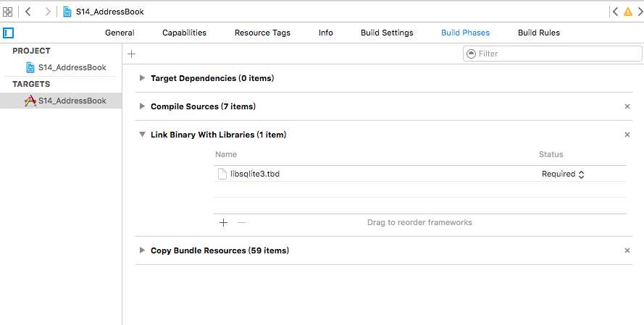The image size is (644, 325).
Task: Select the libsqlite3.tbd library row
Action: point(419,174)
